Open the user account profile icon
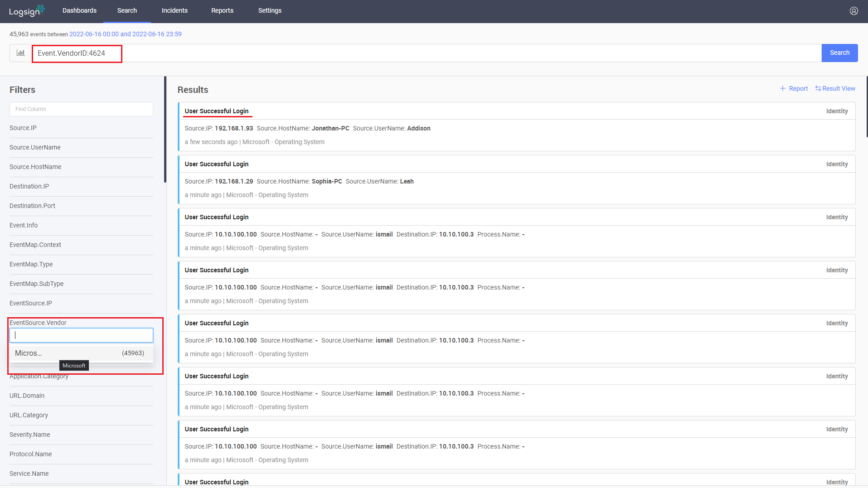868x488 pixels. pyautogui.click(x=853, y=11)
